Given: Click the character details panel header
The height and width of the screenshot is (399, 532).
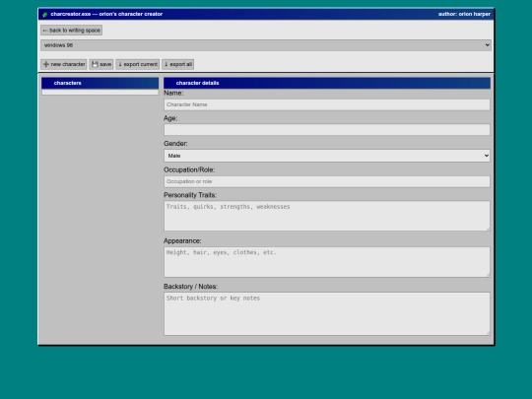Looking at the screenshot, I should point(327,83).
